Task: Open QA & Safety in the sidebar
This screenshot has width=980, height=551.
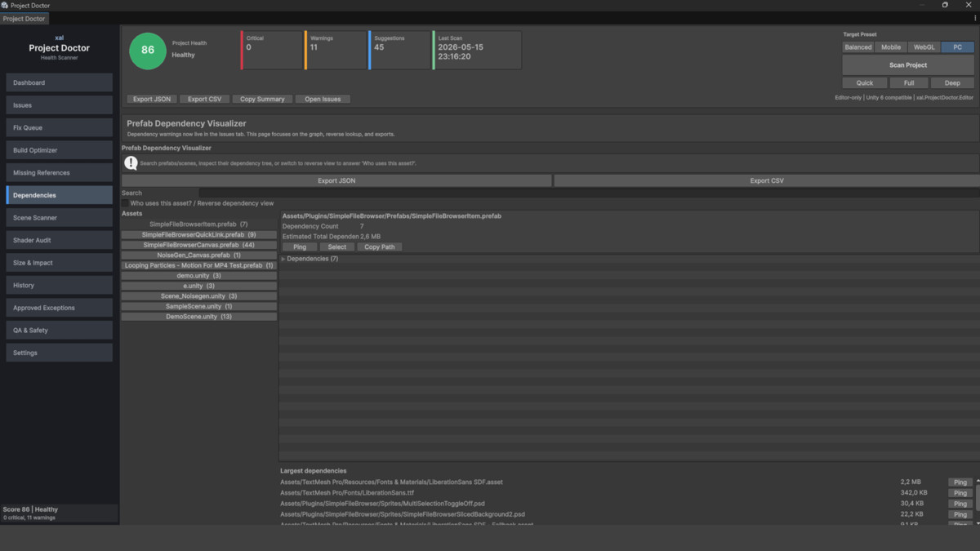Action: point(60,331)
